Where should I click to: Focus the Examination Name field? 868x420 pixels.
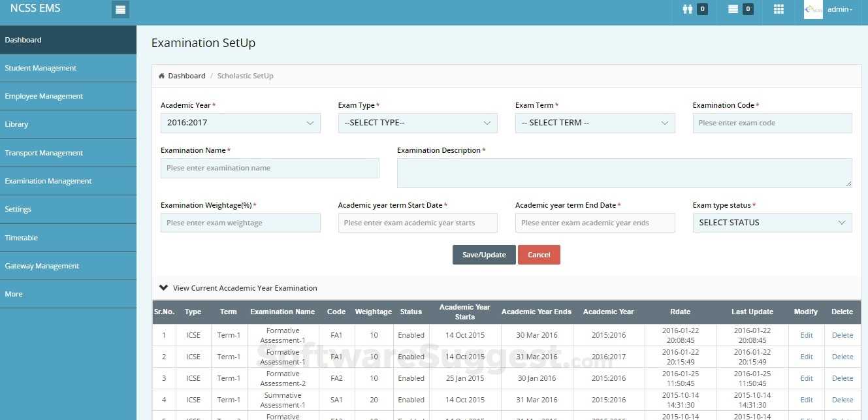pyautogui.click(x=270, y=168)
